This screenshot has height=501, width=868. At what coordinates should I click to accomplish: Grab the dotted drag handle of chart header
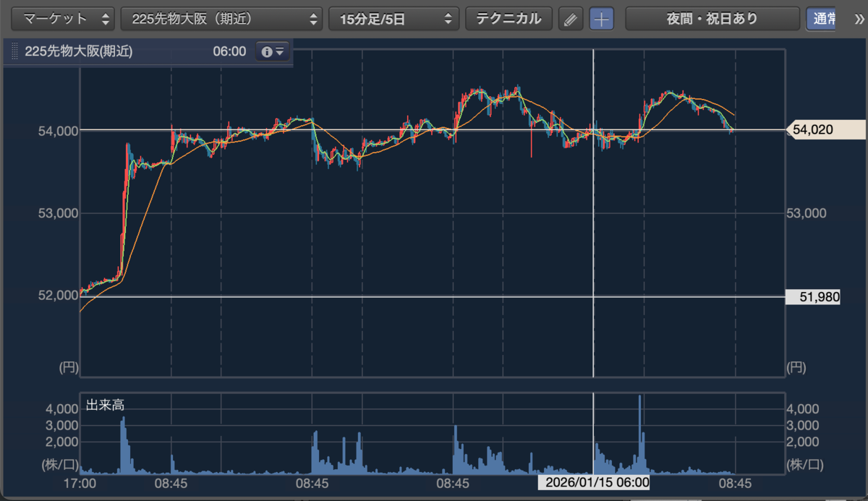coord(14,52)
